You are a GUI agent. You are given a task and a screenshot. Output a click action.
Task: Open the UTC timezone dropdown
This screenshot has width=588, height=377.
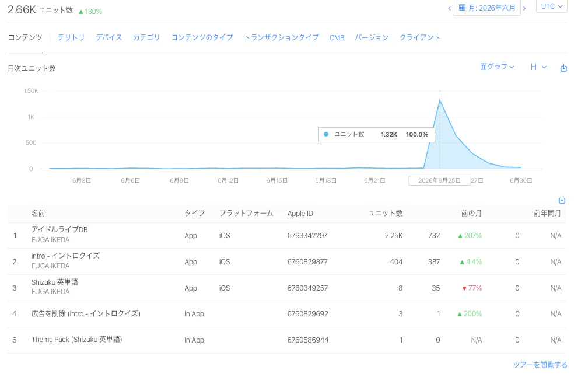(552, 6)
